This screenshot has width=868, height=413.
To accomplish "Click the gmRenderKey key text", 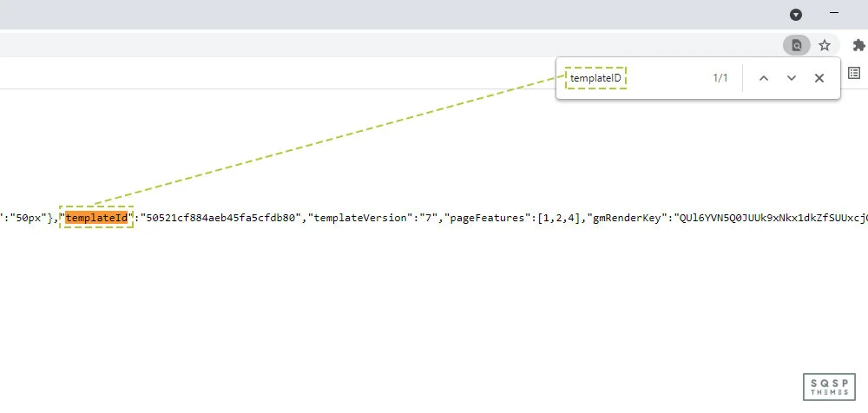I will click(626, 218).
